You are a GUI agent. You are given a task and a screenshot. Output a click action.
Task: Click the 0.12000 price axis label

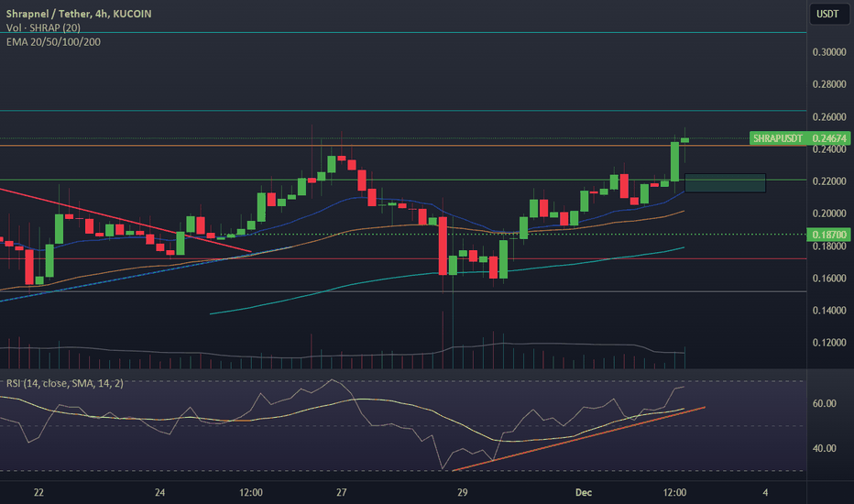coord(829,343)
